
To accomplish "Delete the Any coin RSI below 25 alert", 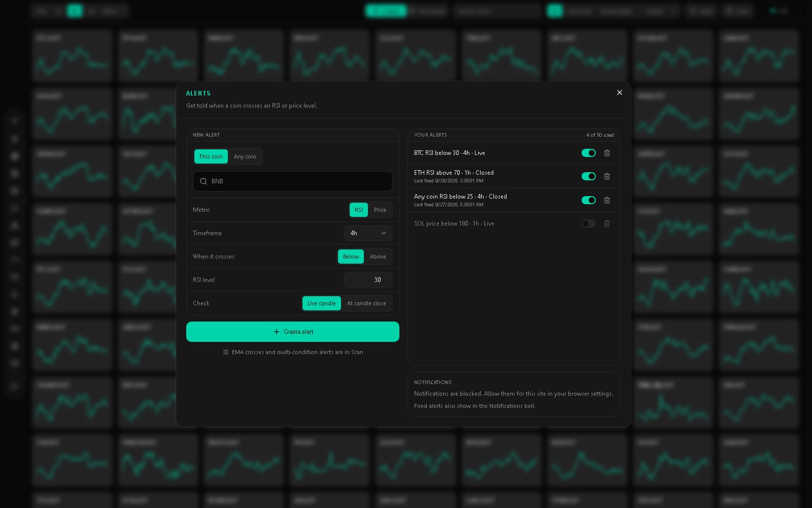I will tap(606, 200).
